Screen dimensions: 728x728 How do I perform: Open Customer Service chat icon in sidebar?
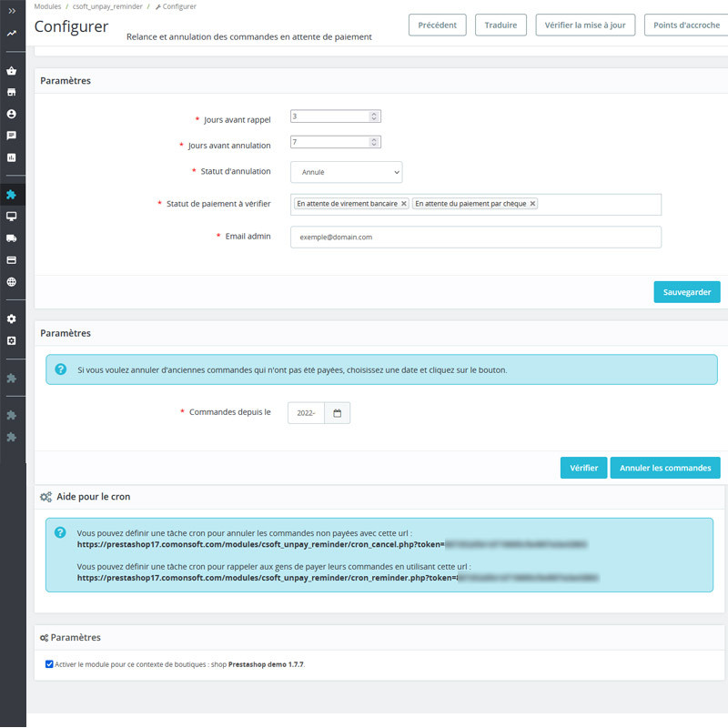point(12,136)
